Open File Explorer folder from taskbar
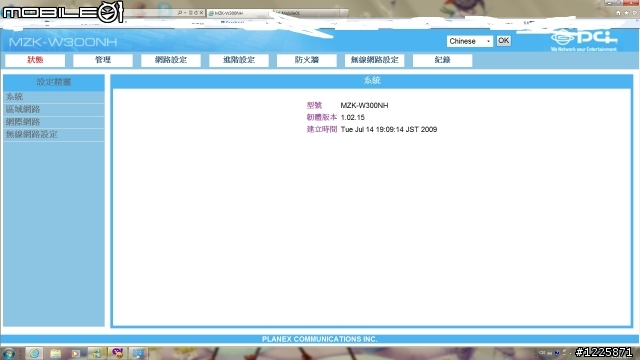 (56, 353)
